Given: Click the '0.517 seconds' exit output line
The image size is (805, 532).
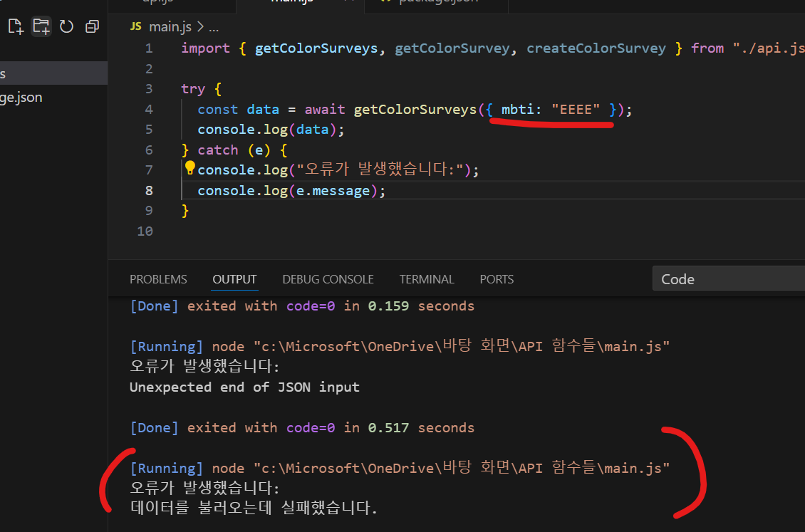Looking at the screenshot, I should point(302,427).
